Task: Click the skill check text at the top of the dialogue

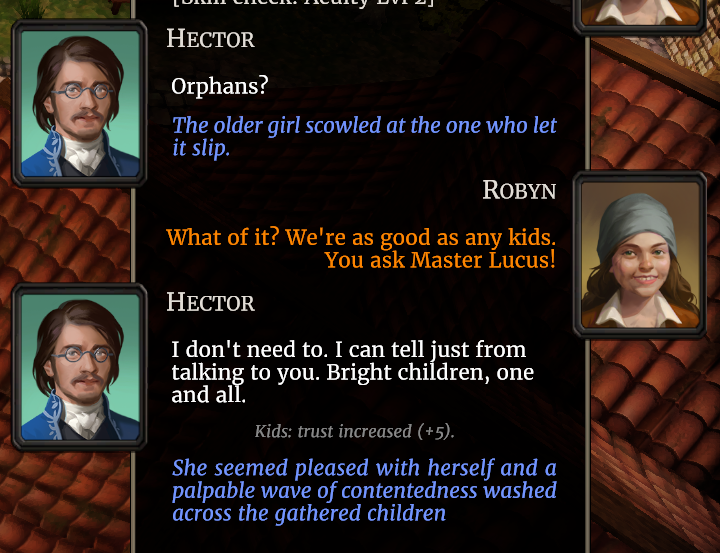Action: click(303, 4)
